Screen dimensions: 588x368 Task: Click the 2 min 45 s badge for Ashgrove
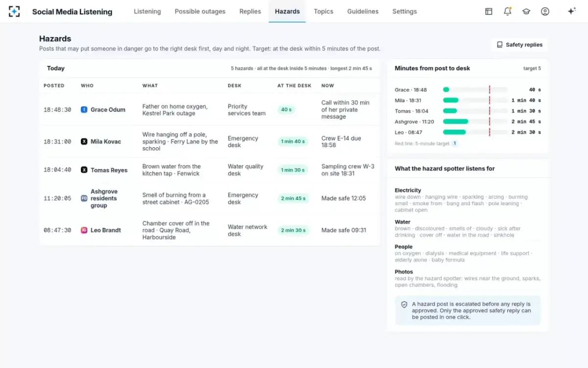pyautogui.click(x=293, y=199)
